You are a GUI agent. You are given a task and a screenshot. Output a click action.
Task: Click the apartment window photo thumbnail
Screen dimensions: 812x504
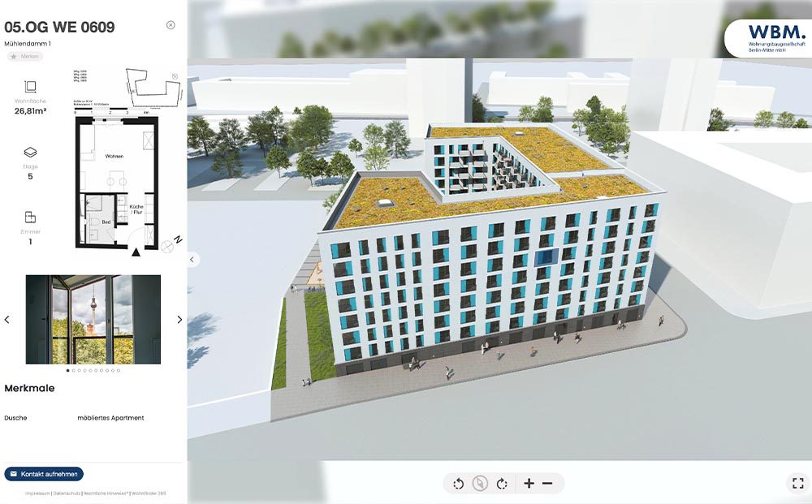click(x=92, y=318)
